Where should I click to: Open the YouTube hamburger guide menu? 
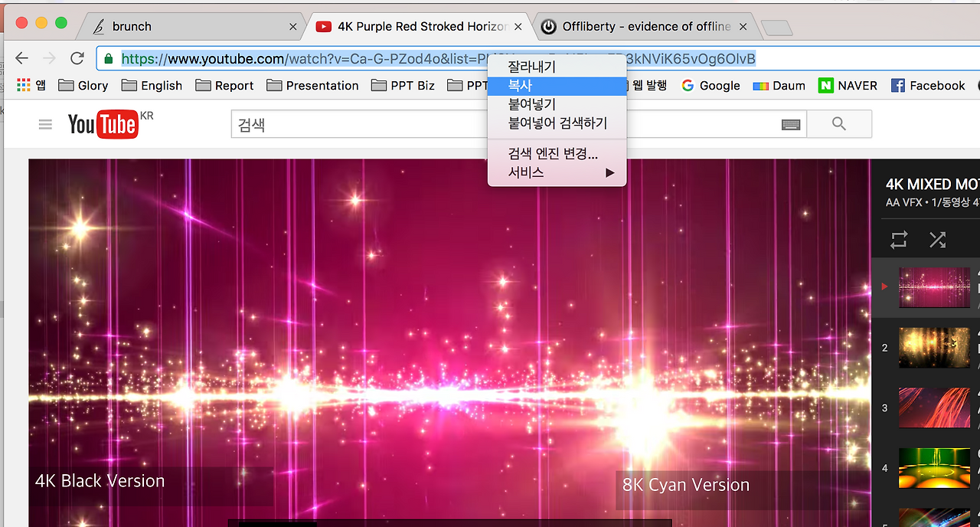(45, 123)
